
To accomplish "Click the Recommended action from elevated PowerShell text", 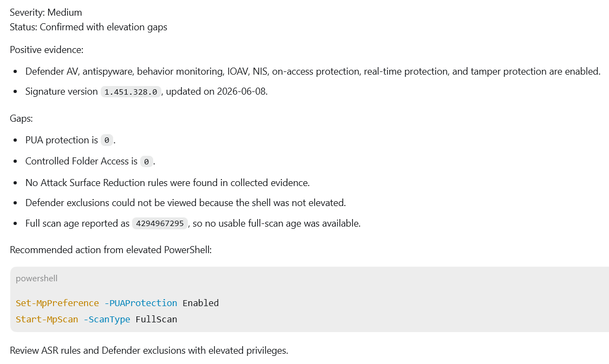I will click(x=110, y=250).
